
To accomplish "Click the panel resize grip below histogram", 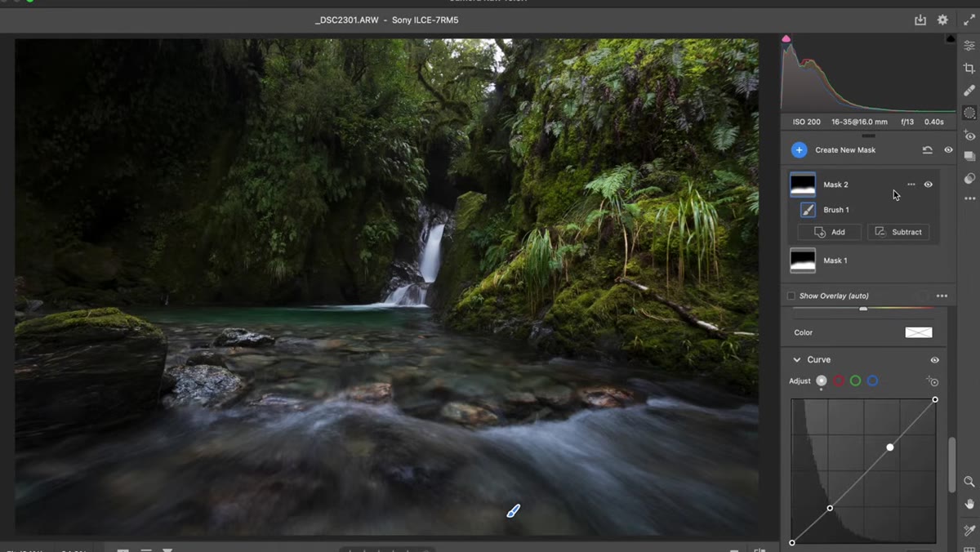I will pyautogui.click(x=868, y=136).
